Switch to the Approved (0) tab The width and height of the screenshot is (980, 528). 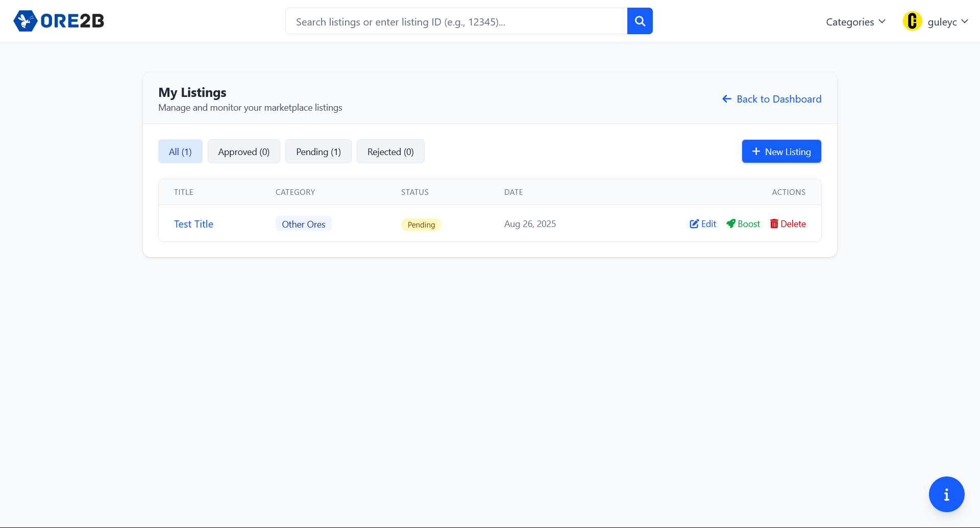click(243, 152)
